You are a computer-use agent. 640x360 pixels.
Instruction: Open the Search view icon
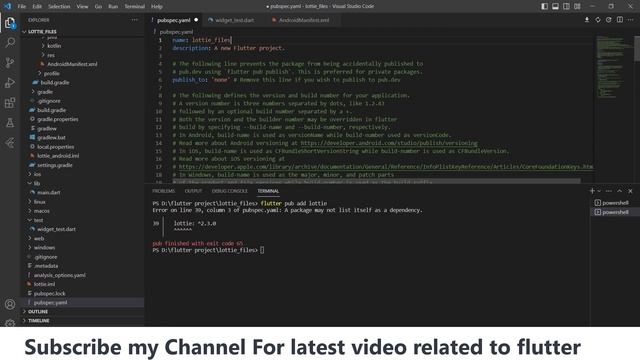point(10,42)
